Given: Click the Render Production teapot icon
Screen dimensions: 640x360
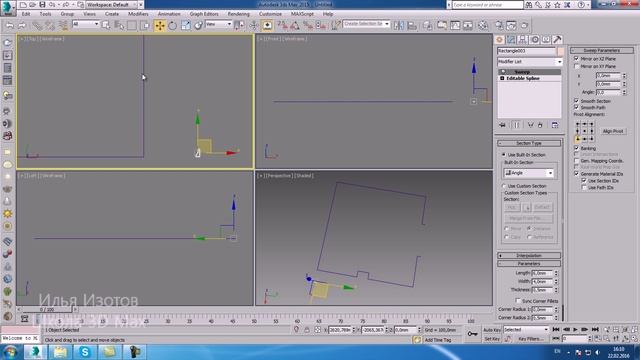Looking at the screenshot, I should coord(524,25).
